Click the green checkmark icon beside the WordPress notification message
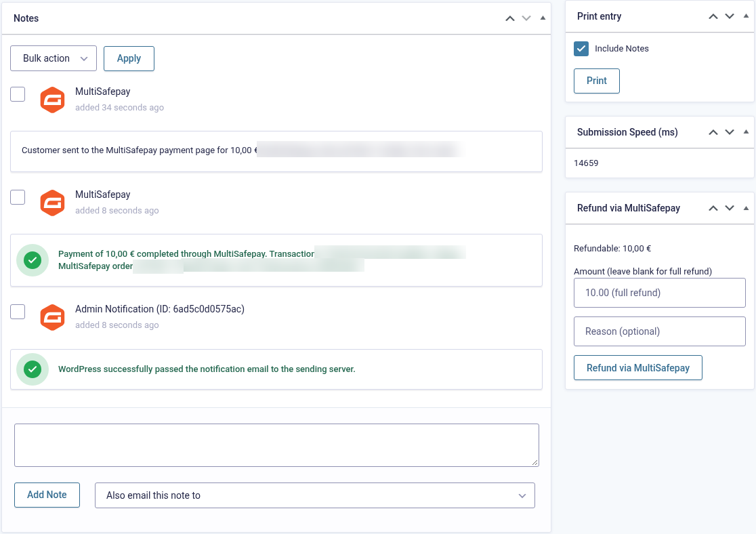 tap(33, 369)
